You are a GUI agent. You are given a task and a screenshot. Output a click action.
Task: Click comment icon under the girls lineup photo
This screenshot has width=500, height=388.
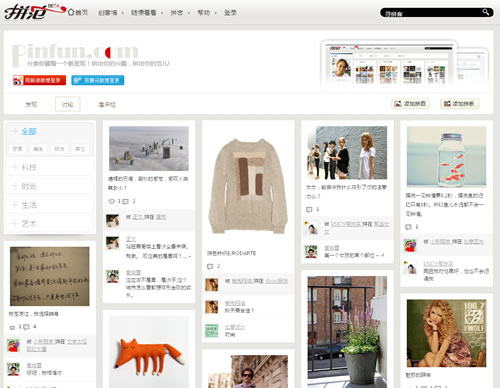tap(309, 209)
